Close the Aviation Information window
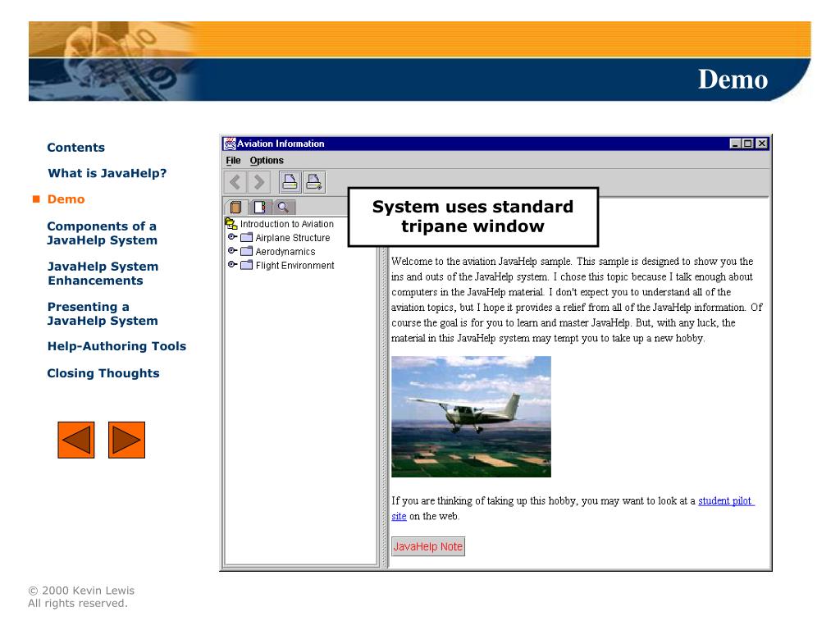Screen dimensions: 840x630 [761, 144]
